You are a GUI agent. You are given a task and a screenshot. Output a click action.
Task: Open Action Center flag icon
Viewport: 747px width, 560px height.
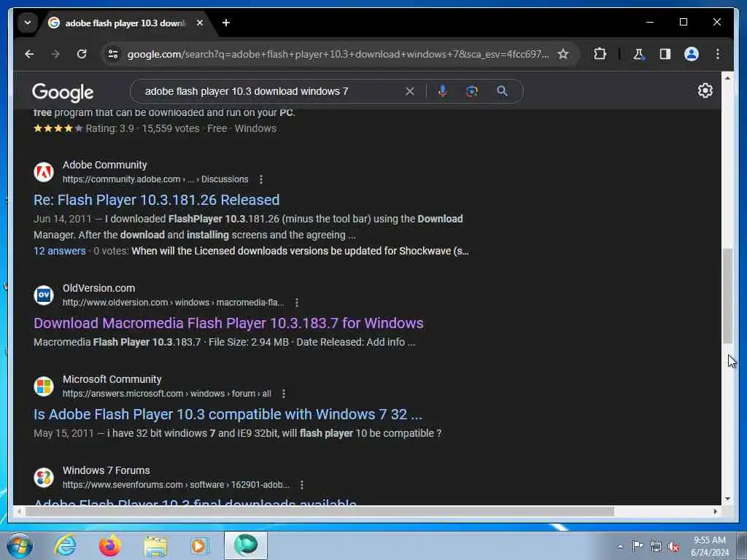pyautogui.click(x=638, y=546)
